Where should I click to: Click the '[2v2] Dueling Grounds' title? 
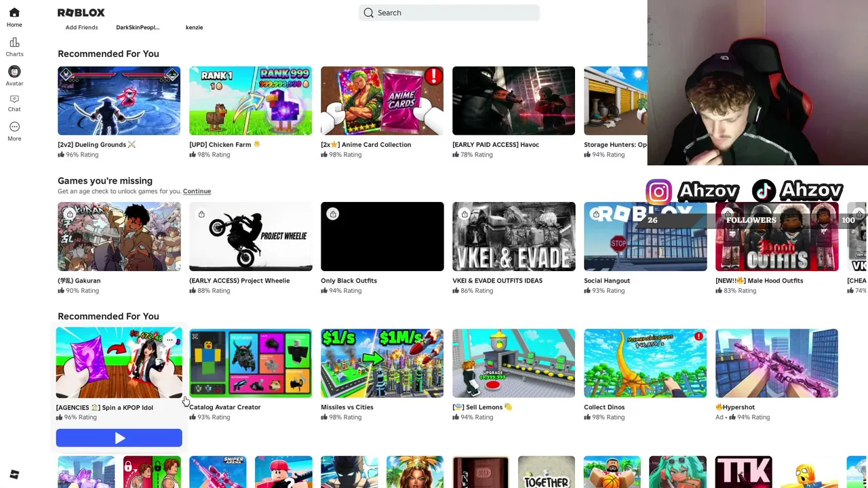point(96,144)
